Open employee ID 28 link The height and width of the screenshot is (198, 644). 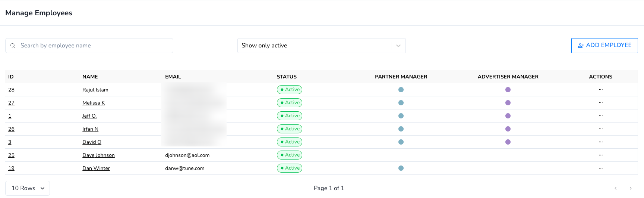(x=11, y=90)
